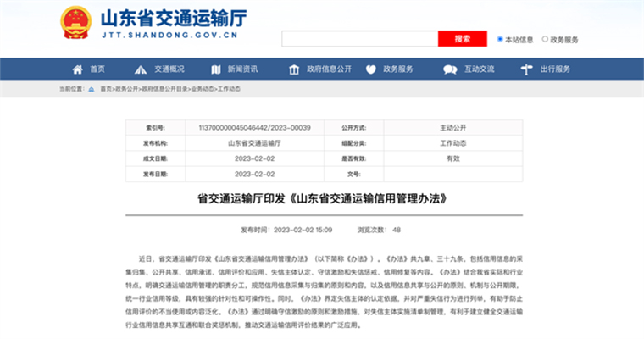Viewport: 644px width, 339px height.
Task: Click the 首页 breadcrumb link
Action: pyautogui.click(x=106, y=88)
